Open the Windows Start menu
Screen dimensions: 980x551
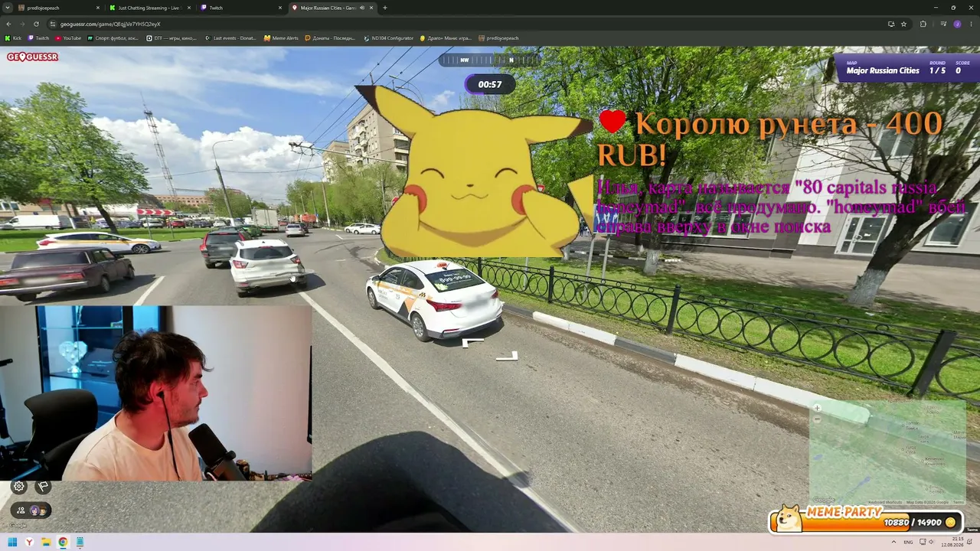click(12, 543)
